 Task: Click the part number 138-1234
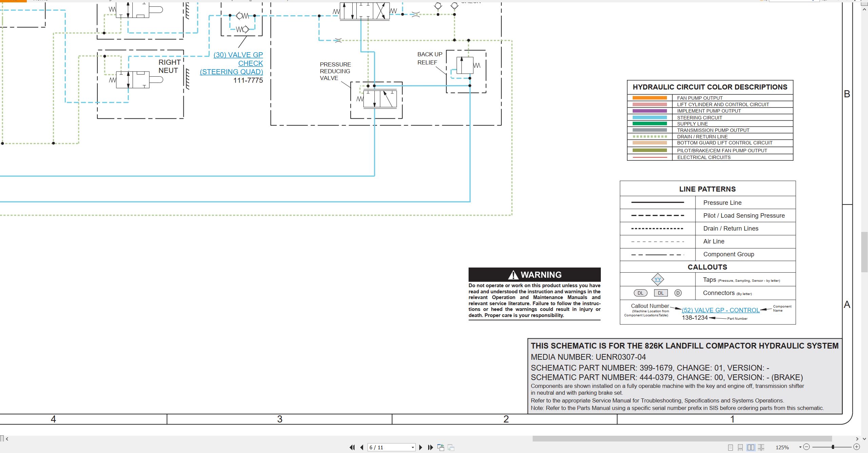coord(695,318)
